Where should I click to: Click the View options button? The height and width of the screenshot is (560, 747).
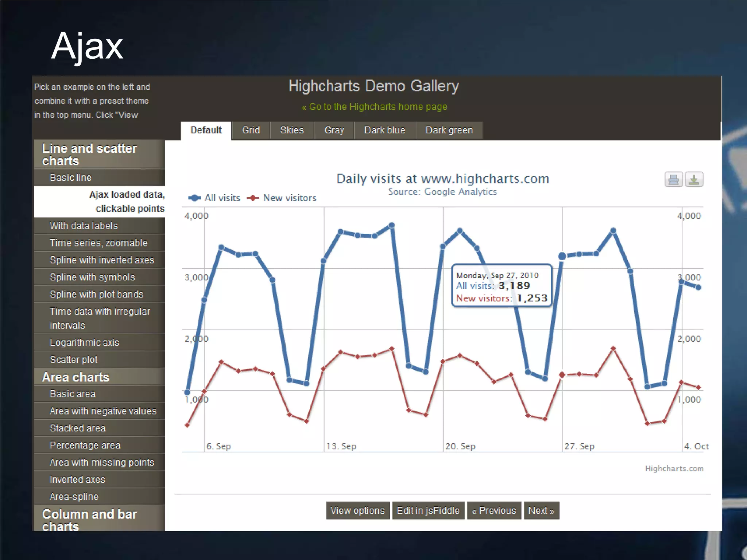pos(357,510)
